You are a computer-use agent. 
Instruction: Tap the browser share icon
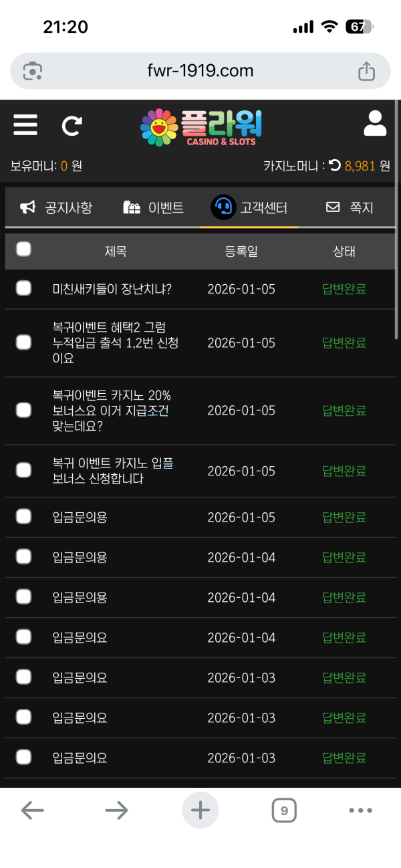click(366, 71)
